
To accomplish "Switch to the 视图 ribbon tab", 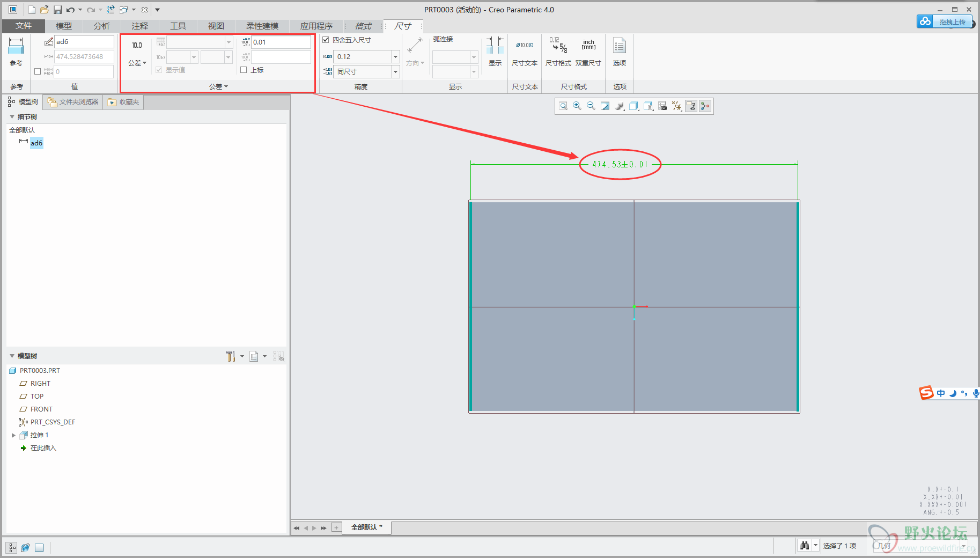I will pos(216,26).
